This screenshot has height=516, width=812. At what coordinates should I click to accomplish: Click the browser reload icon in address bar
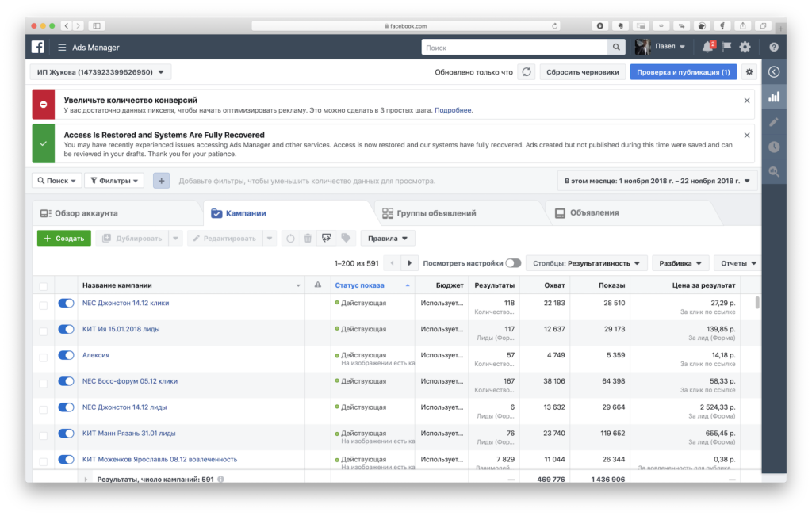point(554,26)
